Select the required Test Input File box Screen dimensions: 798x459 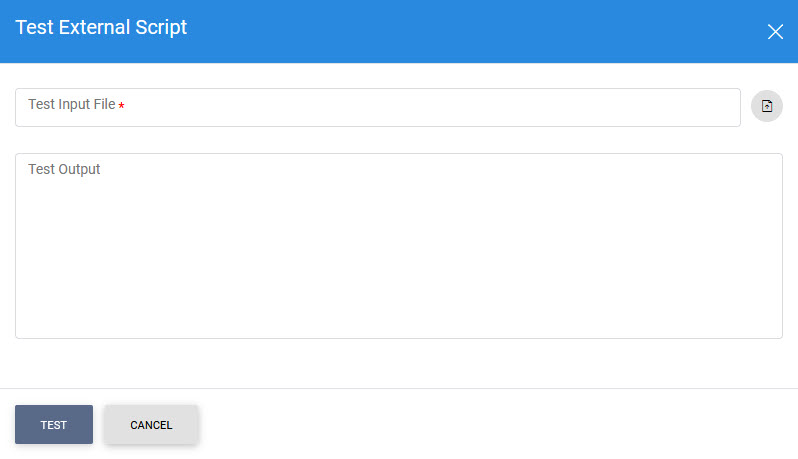coord(377,107)
